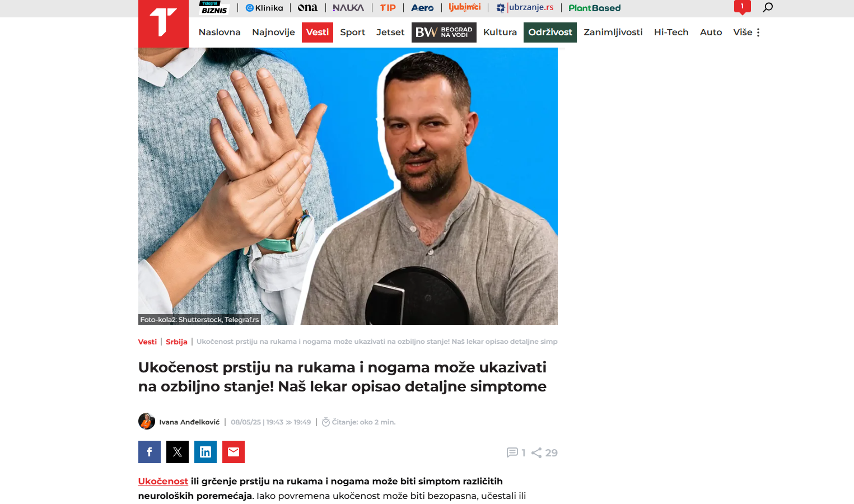Share article on LinkedIn

pos(206,452)
